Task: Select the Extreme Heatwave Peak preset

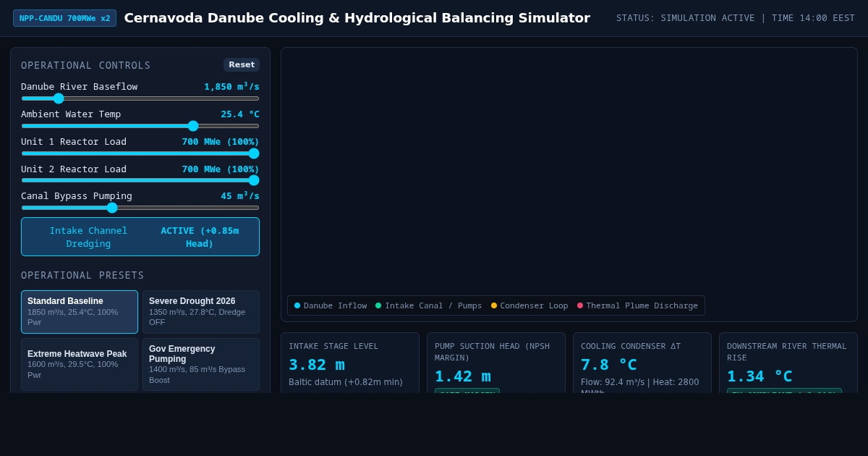Action: [80, 364]
